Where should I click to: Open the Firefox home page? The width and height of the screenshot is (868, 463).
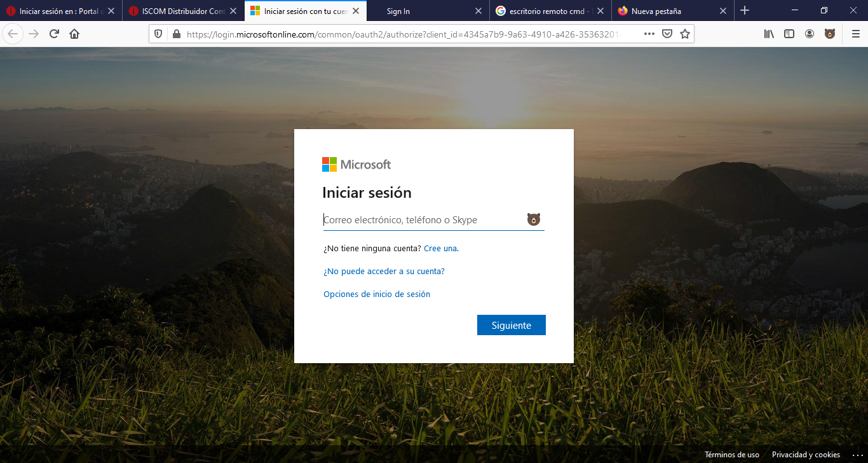(x=74, y=34)
